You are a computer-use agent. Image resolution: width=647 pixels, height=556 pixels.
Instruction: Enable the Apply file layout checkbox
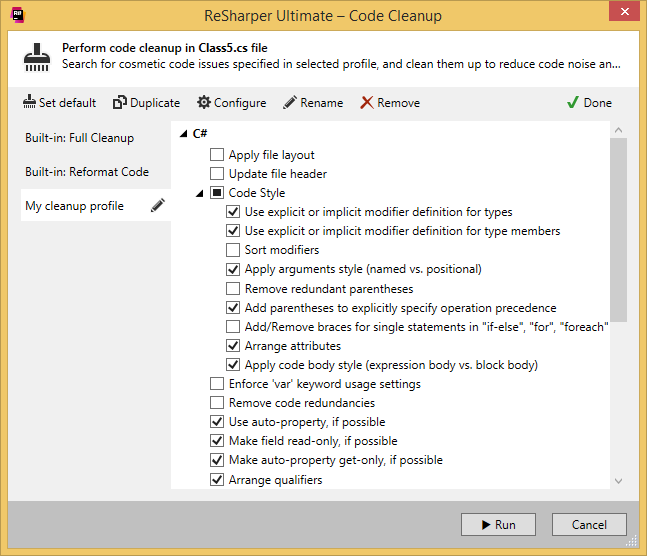pyautogui.click(x=217, y=154)
